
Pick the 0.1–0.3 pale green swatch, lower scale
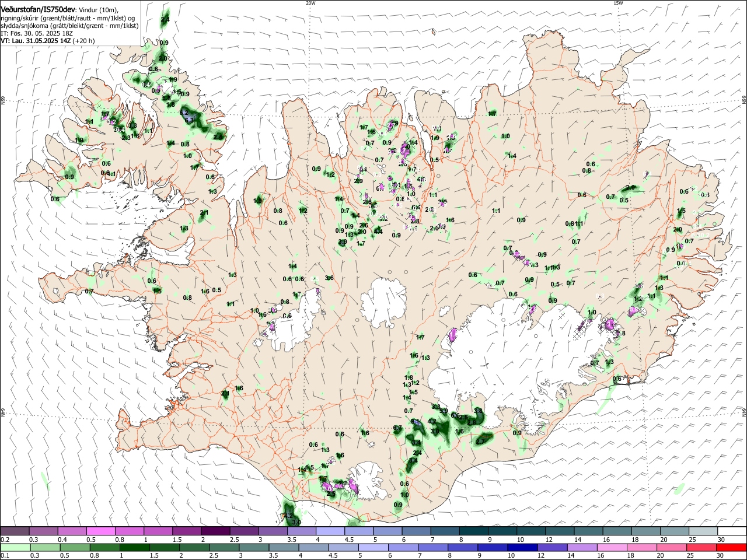pyautogui.click(x=15, y=547)
